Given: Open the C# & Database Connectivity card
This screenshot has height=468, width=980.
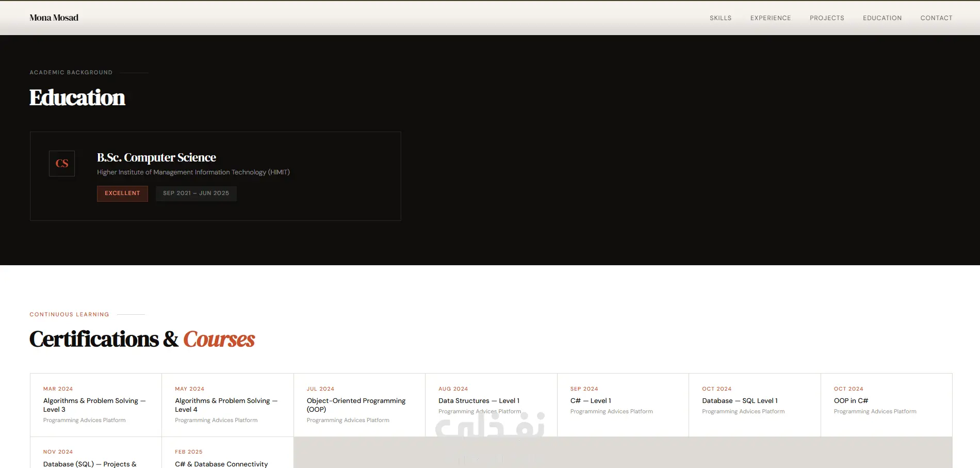Looking at the screenshot, I should coord(227,453).
